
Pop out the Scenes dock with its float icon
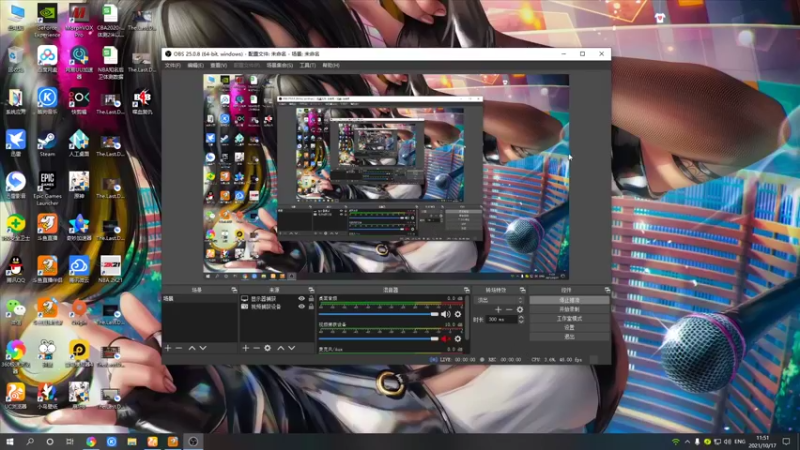(234, 290)
